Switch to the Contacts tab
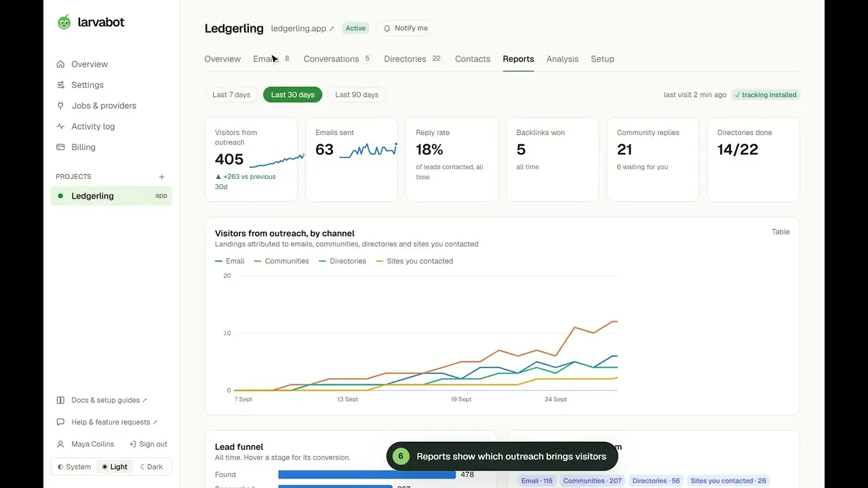868x488 pixels. (473, 59)
